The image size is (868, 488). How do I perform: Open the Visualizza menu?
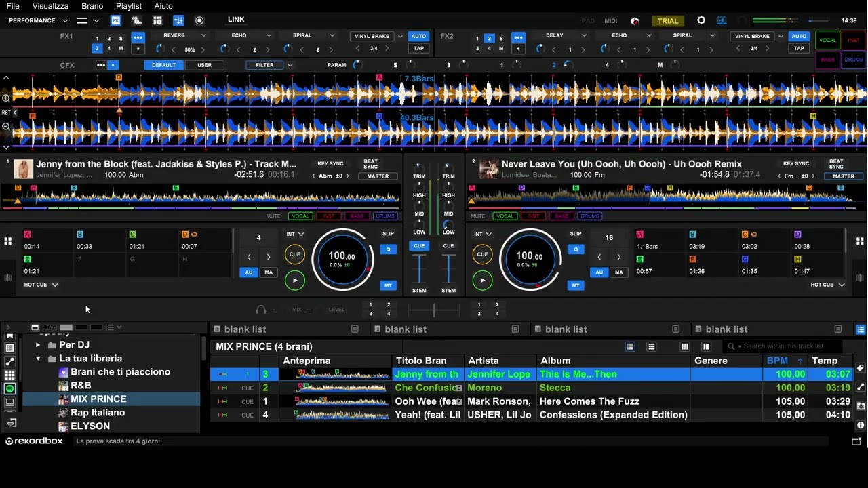tap(50, 6)
